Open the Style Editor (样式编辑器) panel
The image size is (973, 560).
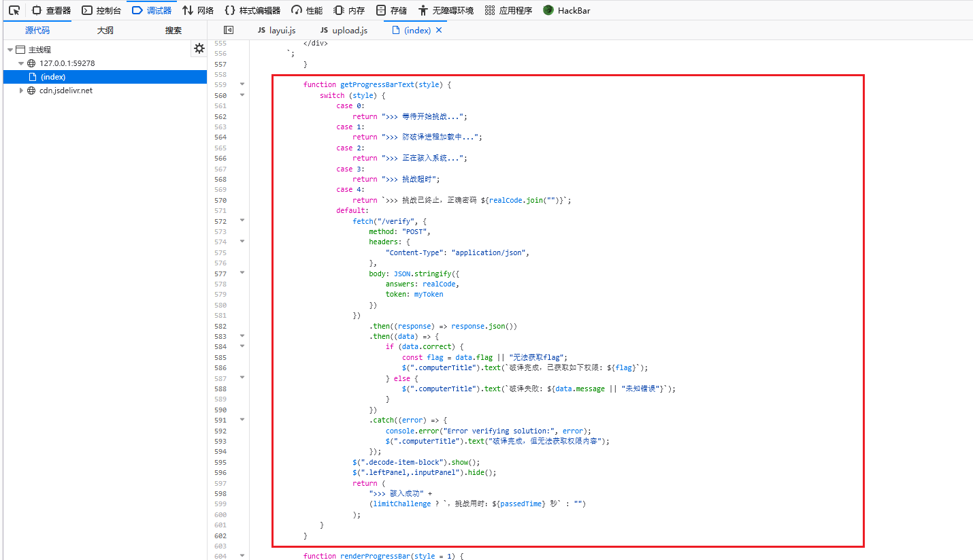(x=252, y=10)
